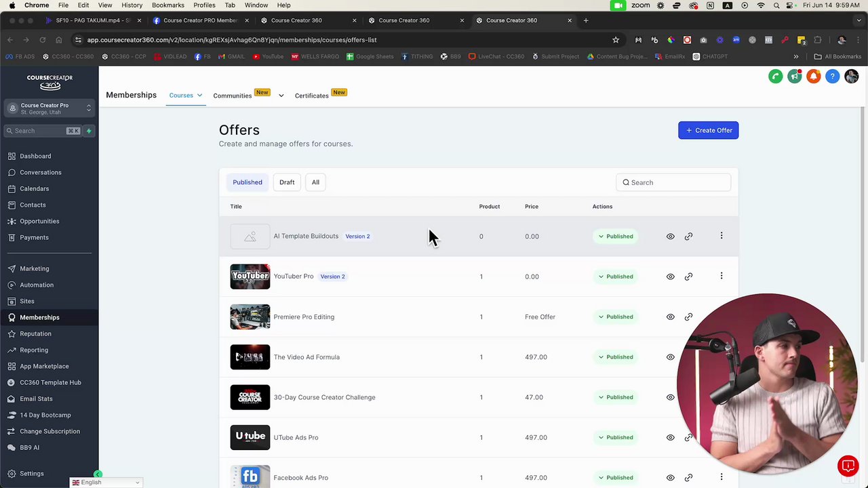Image resolution: width=868 pixels, height=488 pixels.
Task: Expand the Courses tab dropdown
Action: click(x=199, y=96)
